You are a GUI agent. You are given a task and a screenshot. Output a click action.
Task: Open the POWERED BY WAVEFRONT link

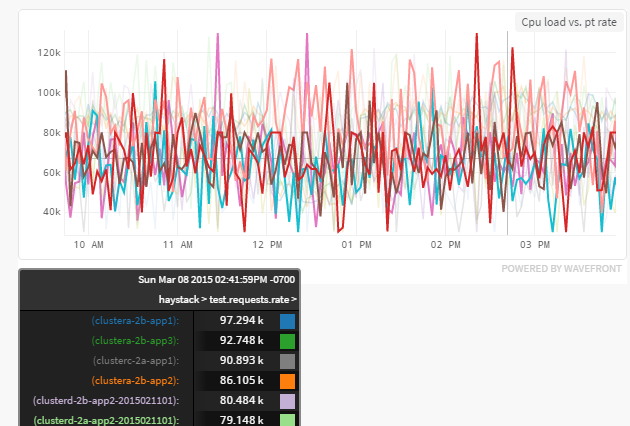pos(561,269)
